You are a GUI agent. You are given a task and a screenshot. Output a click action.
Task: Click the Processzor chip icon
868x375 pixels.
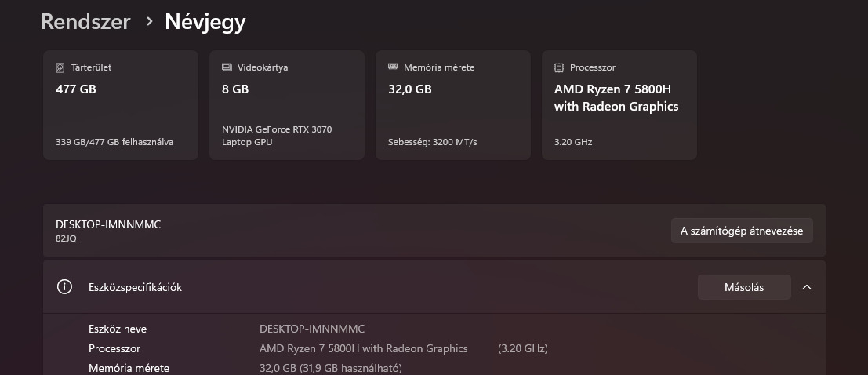coord(559,68)
